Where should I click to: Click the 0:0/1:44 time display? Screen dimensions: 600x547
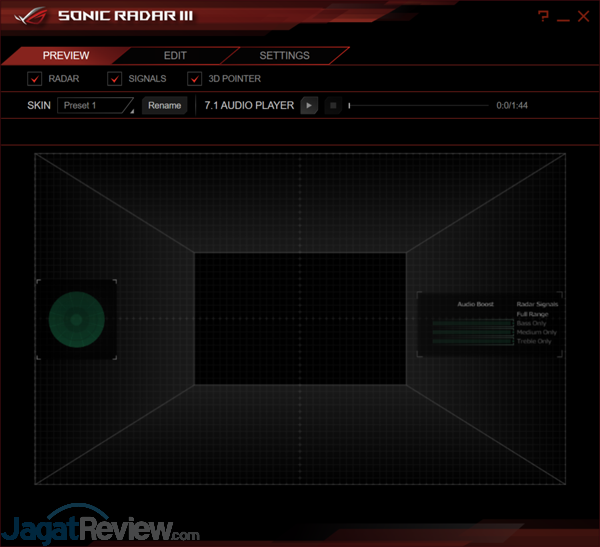tap(512, 106)
